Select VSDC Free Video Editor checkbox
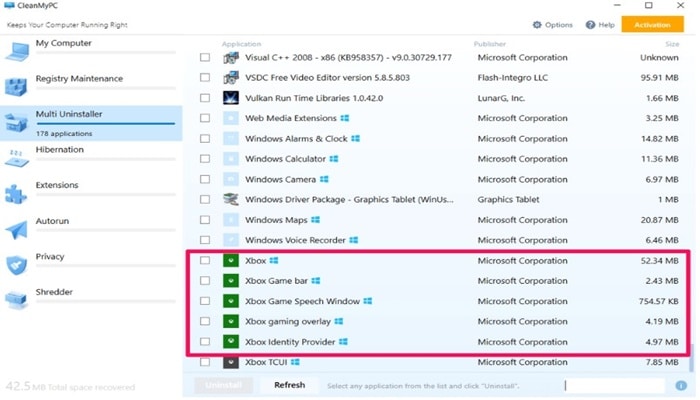The width and height of the screenshot is (700, 400). (205, 78)
